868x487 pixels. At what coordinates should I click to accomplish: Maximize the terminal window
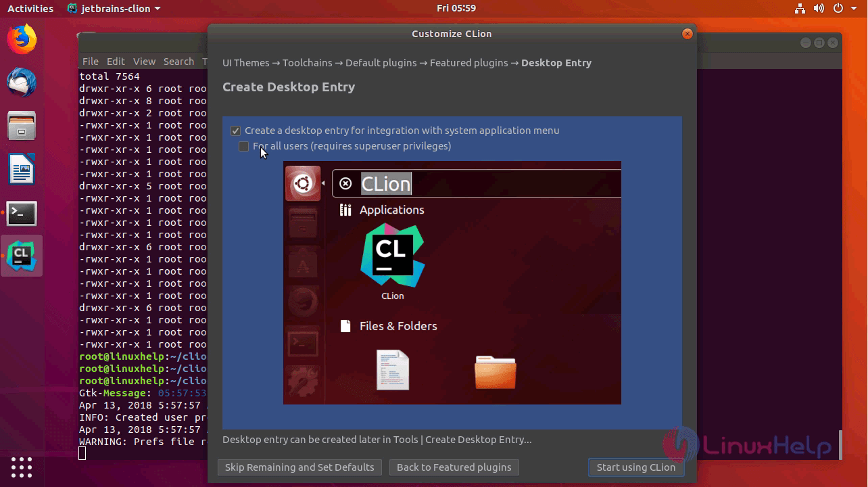[x=819, y=43]
